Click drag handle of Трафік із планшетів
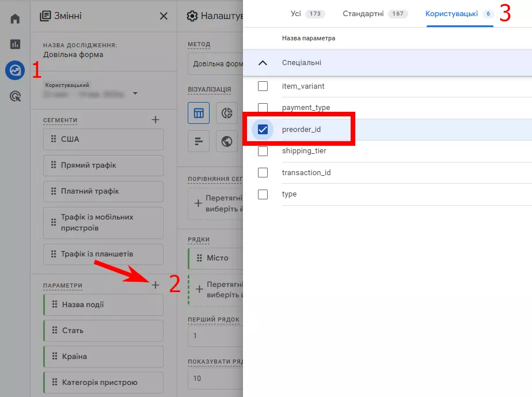This screenshot has height=397, width=532. pos(54,254)
